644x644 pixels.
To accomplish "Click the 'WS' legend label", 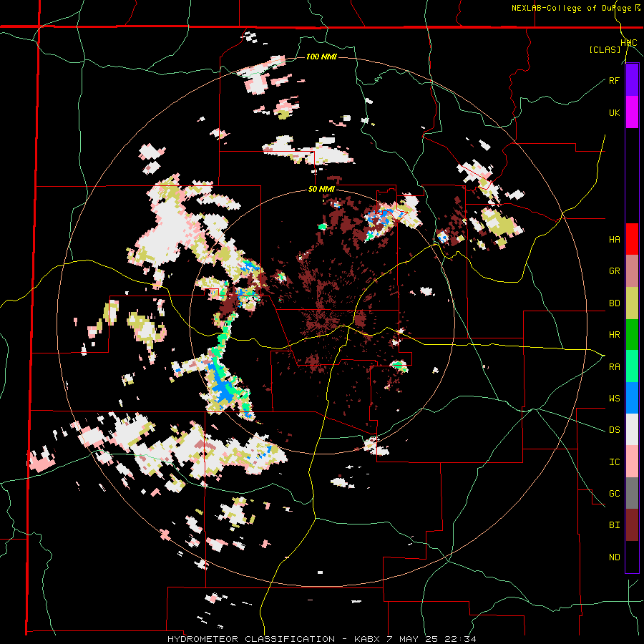I will (614, 399).
